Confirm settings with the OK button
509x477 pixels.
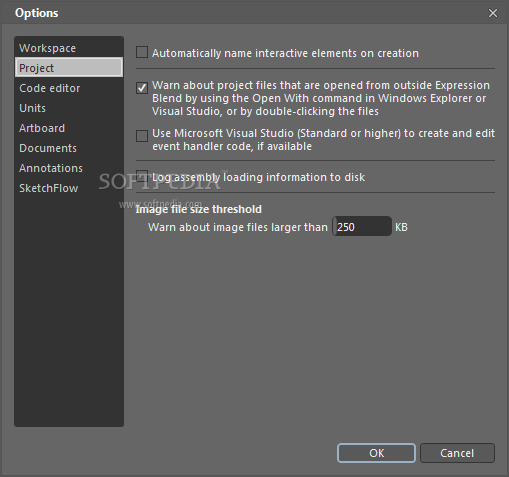pos(376,453)
